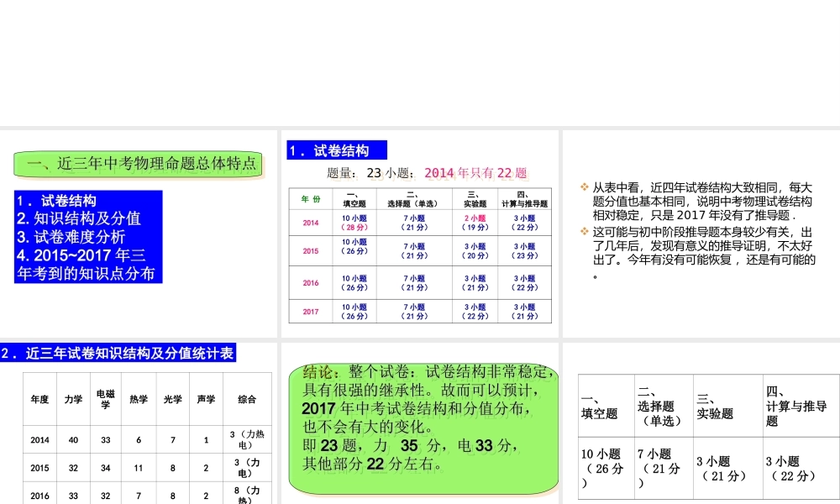Image resolution: width=840 pixels, height=504 pixels.
Task: Click the header '综合' in statistics table
Action: pos(247,400)
